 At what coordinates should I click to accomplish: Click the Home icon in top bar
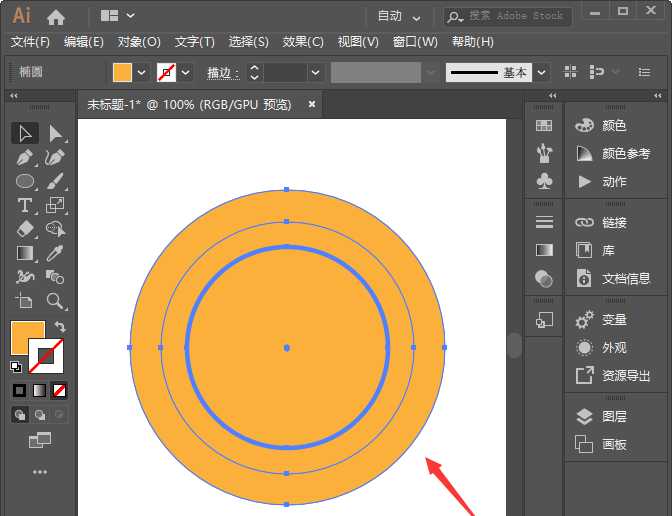[56, 16]
